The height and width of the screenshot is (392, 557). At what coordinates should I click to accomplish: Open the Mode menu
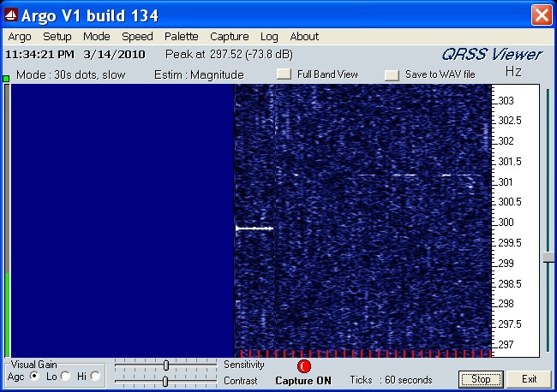(97, 37)
